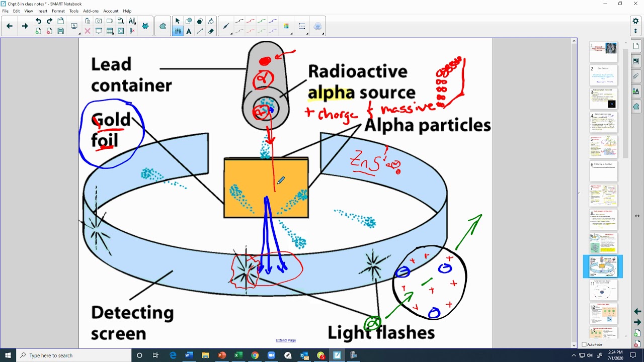Open the Help menu

(127, 11)
